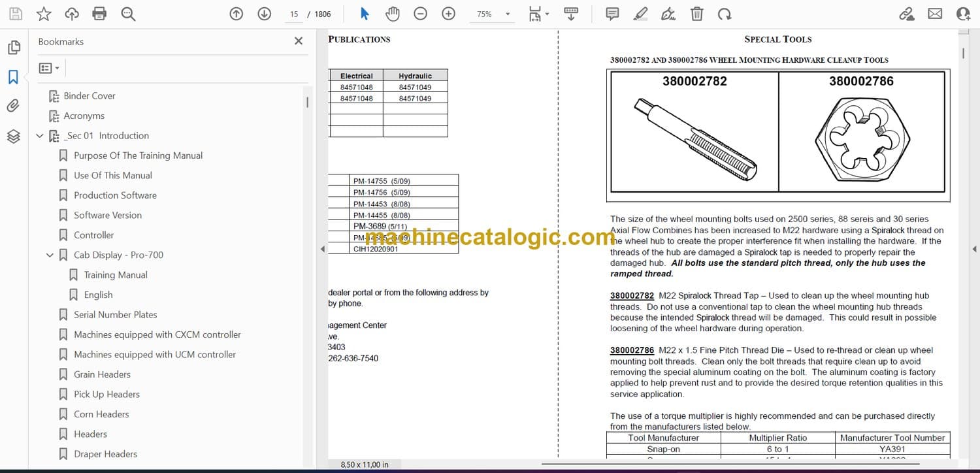The image size is (980, 473).
Task: Zoom in with the plus button
Action: (x=448, y=14)
